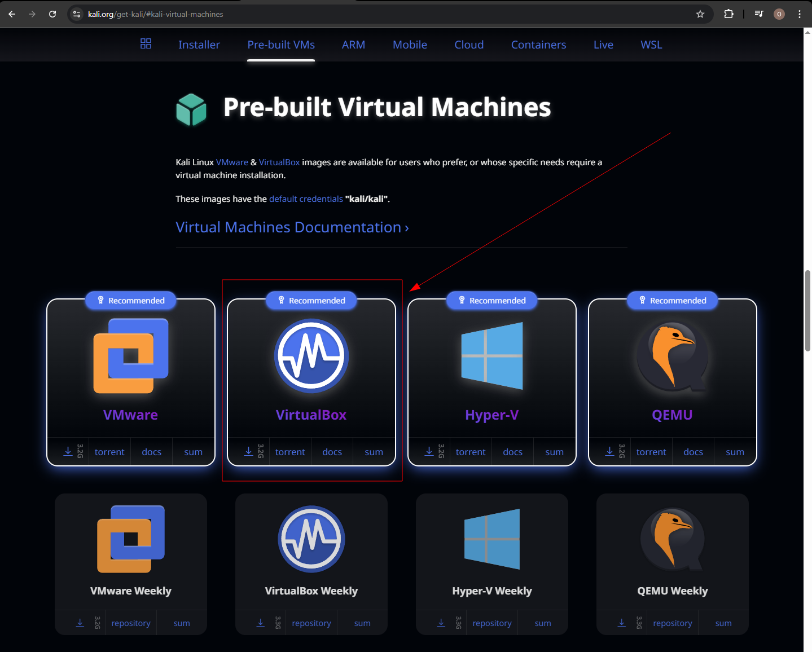Open the Hyper-V Weekly repository link
Screen dimensions: 812x652
coord(492,623)
